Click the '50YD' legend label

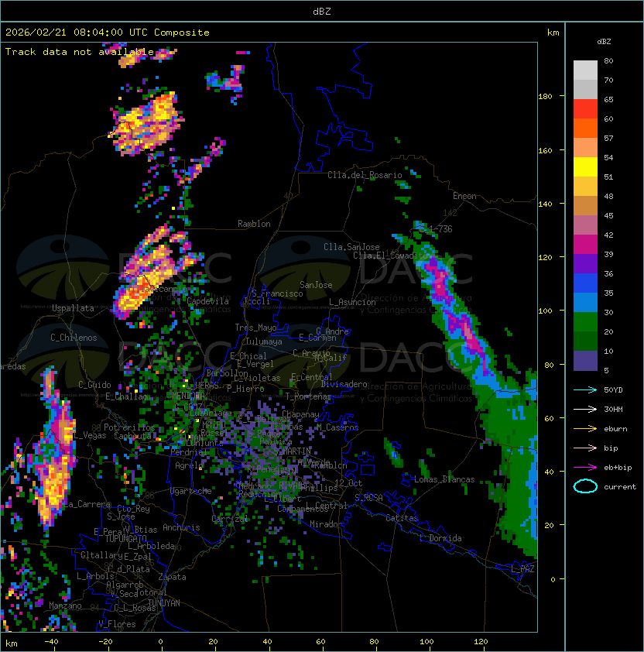[x=613, y=389]
